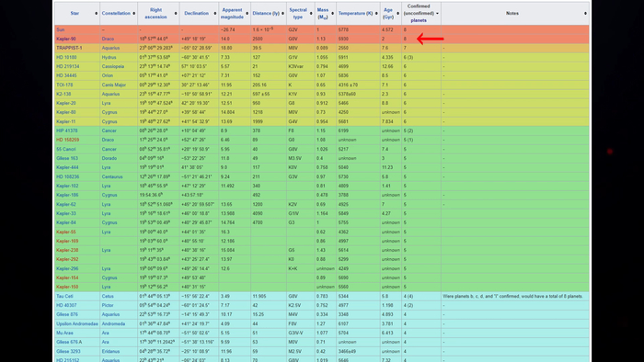Screen dimensions: 644x362
Task: Follow the HD 158259 link
Action: [68, 140]
